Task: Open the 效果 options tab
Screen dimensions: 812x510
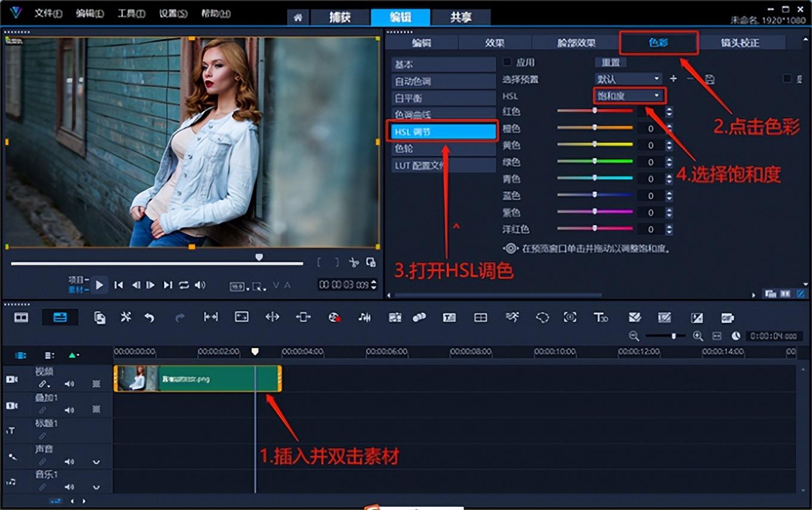Action: [495, 42]
